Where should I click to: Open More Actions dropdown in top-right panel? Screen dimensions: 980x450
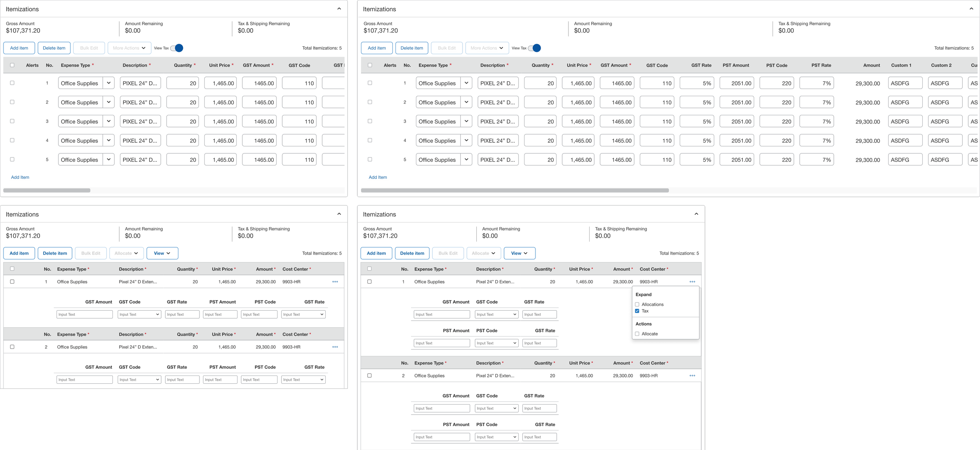[x=487, y=48]
